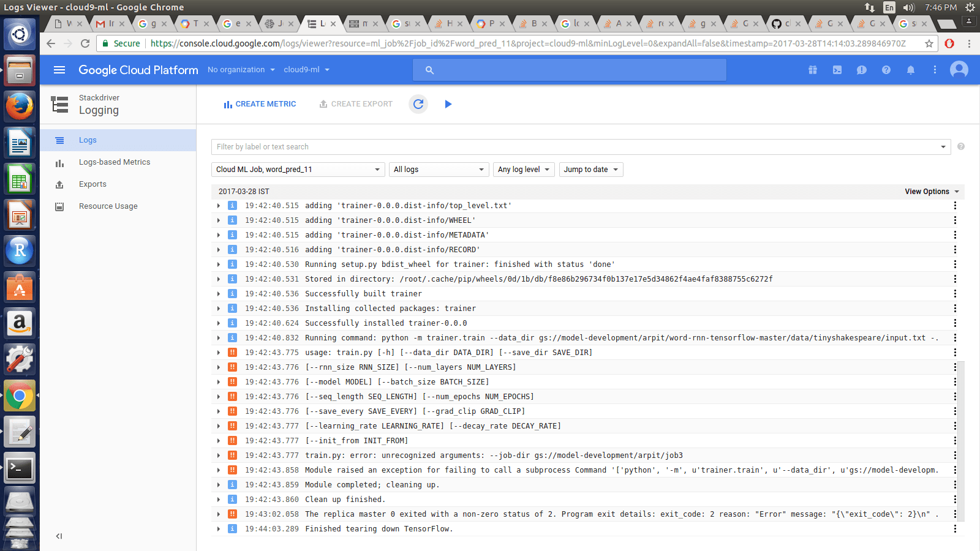The height and width of the screenshot is (551, 980).
Task: Activate Google Cloud Shell icon
Action: pyautogui.click(x=837, y=70)
